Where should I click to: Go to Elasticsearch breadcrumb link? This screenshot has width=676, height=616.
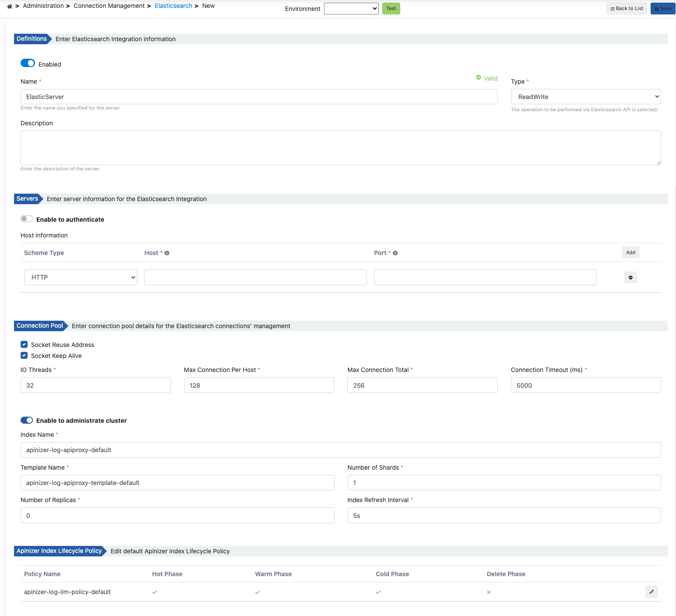[173, 6]
